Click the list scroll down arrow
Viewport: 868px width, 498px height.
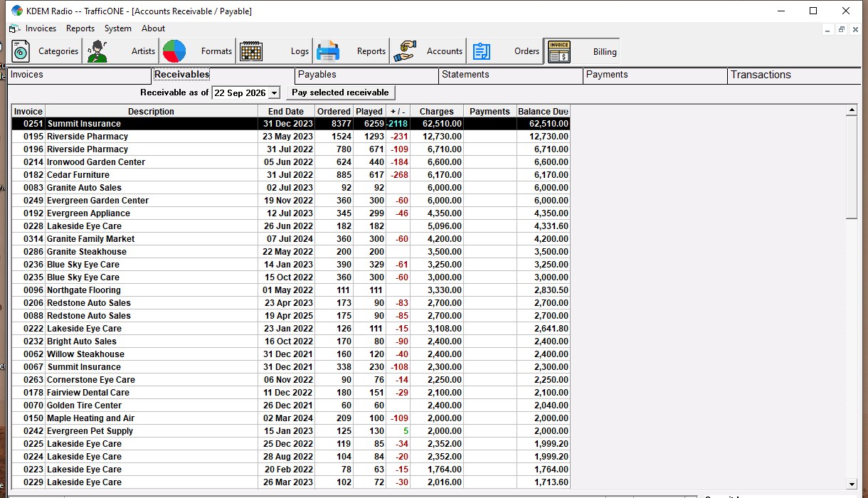click(851, 484)
